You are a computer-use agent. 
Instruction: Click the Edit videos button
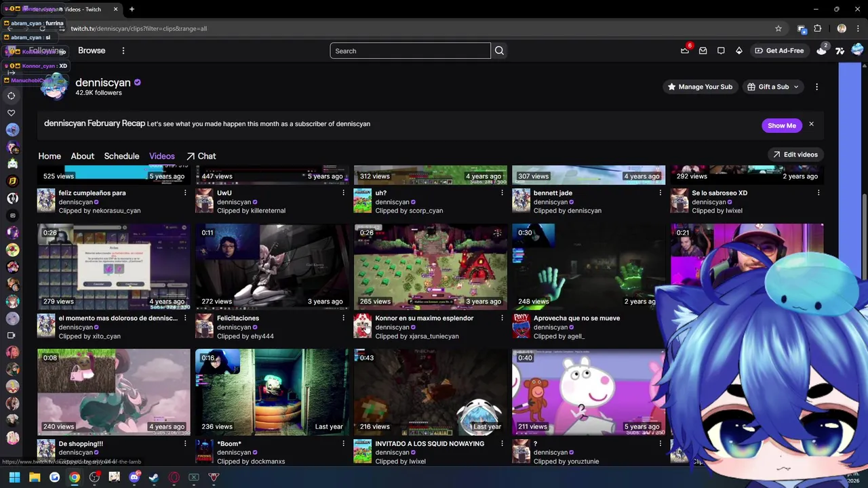pos(795,155)
